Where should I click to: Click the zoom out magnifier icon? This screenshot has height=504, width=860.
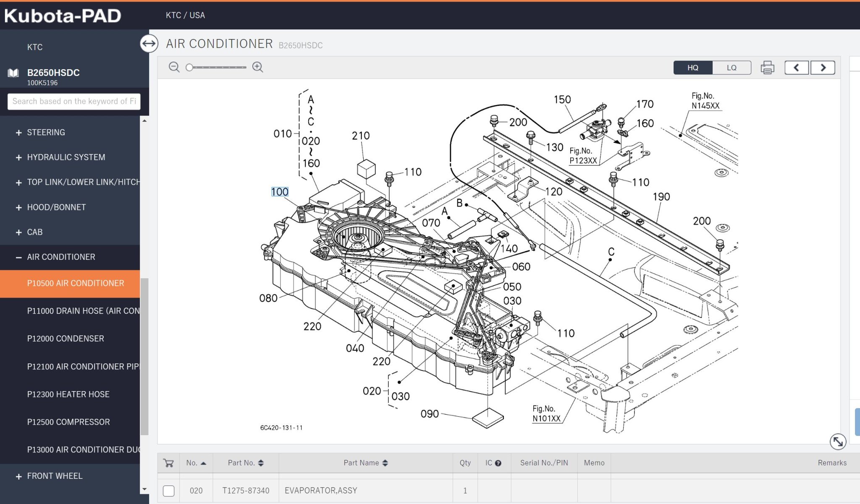(174, 67)
